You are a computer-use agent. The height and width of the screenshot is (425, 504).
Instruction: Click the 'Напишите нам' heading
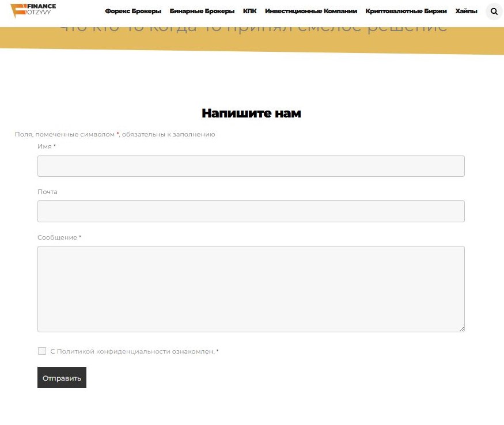tap(251, 113)
